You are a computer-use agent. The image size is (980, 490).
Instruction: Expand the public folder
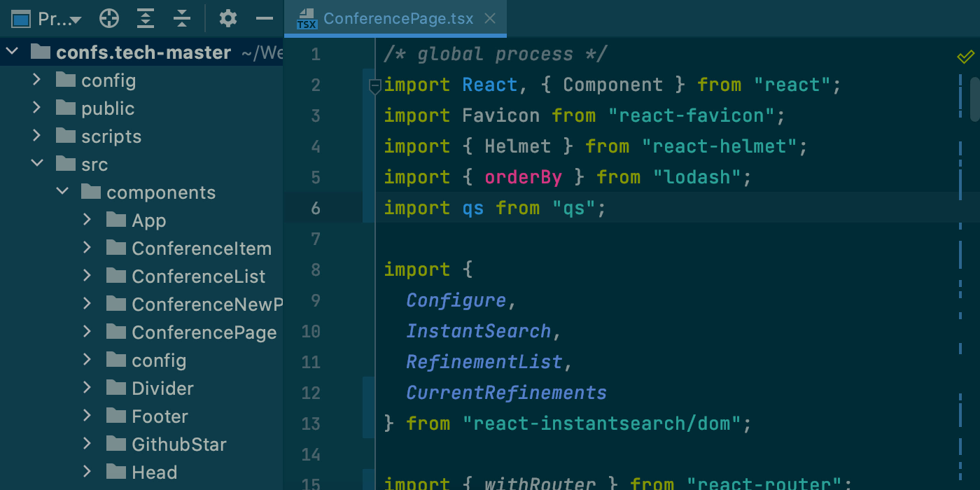37,108
